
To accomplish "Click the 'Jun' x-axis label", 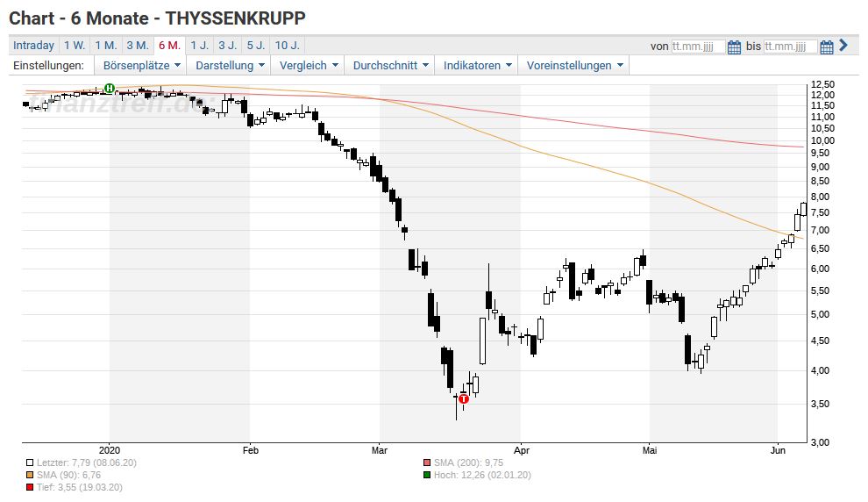I will pos(778,450).
